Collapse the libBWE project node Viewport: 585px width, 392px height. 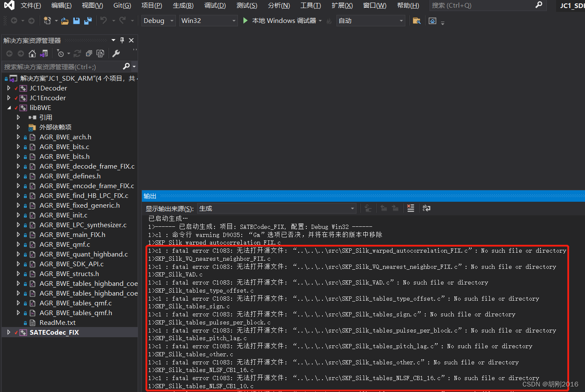[x=9, y=108]
